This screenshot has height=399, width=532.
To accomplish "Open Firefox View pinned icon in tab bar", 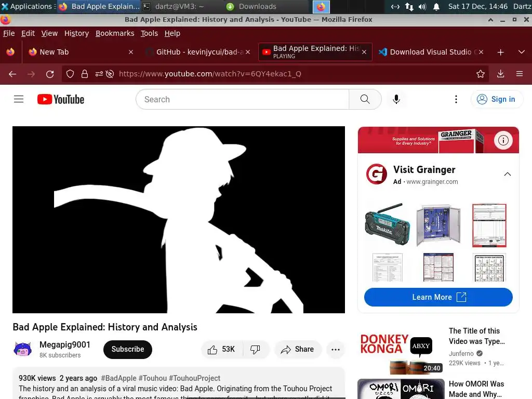I will 10,52.
